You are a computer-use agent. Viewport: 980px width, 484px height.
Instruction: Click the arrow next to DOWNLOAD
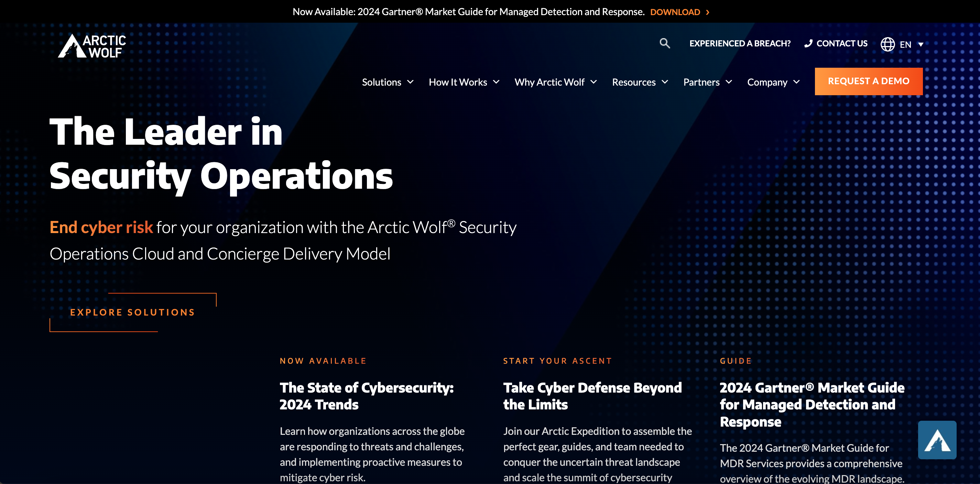click(x=708, y=12)
